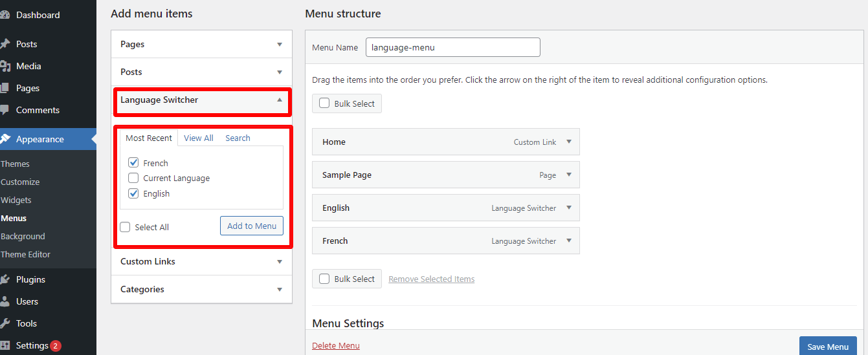Open Media in the sidebar

28,66
